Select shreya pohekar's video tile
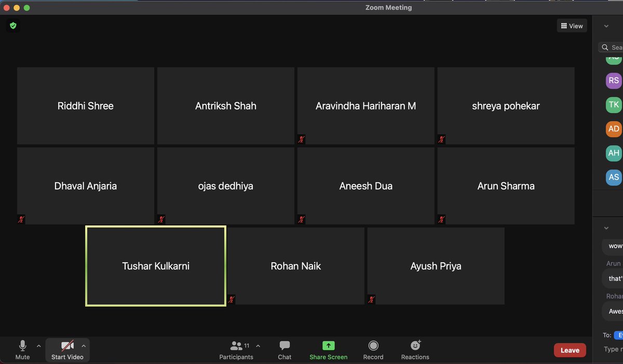Screen dimensions: 623x364 click(x=506, y=106)
